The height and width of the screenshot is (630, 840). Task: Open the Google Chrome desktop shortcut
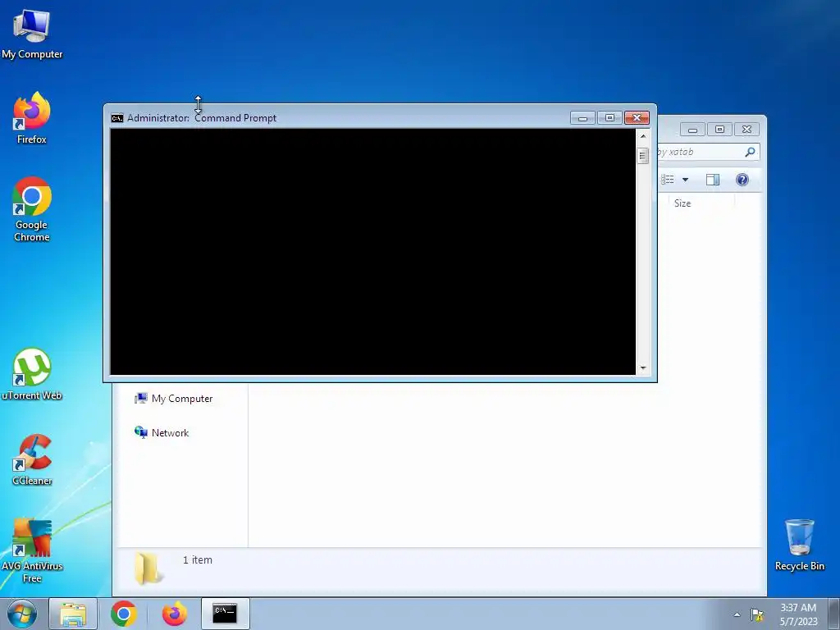coord(32,209)
